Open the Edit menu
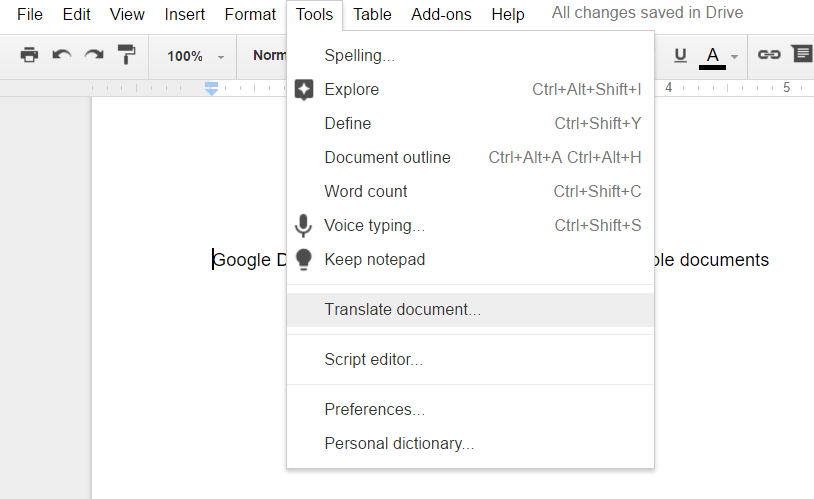 (76, 15)
